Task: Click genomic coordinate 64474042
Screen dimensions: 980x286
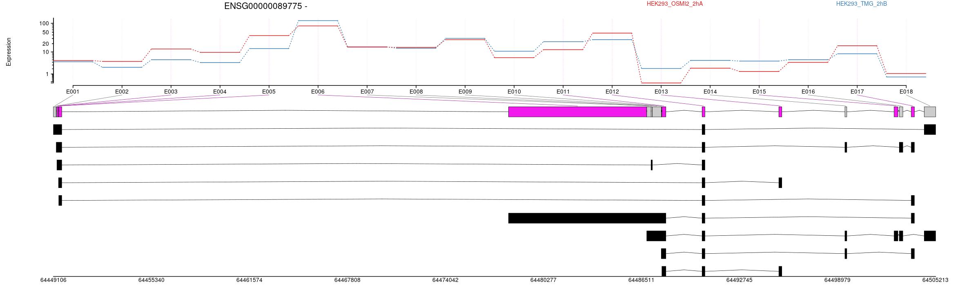Action: [445, 280]
